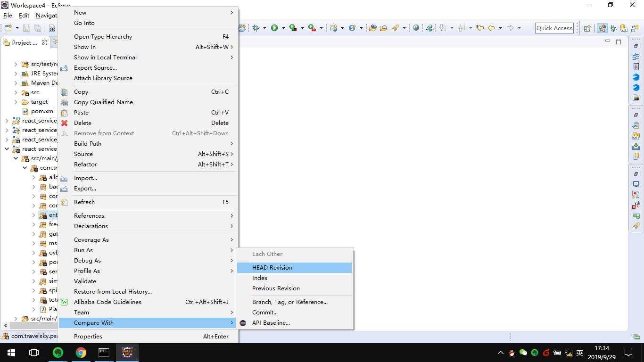Select Show in Local Terminal

coord(149,58)
